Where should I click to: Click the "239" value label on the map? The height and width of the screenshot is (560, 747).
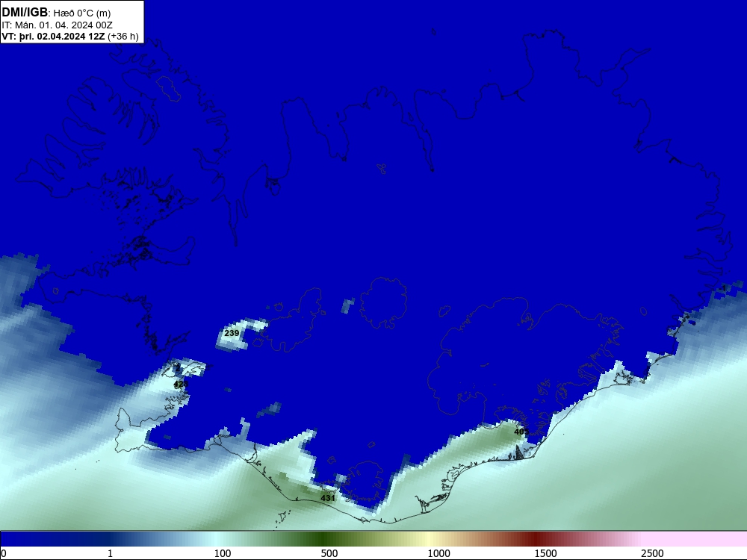click(232, 333)
